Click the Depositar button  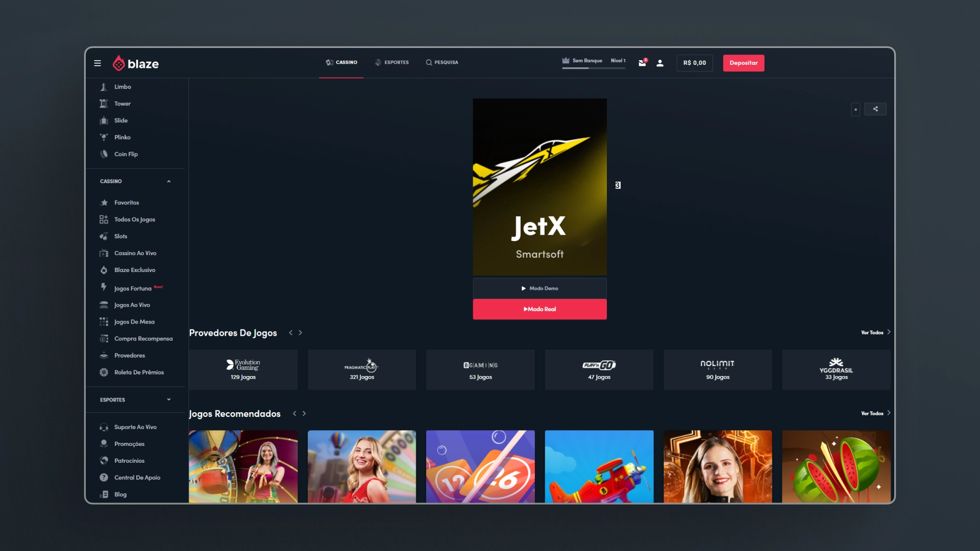tap(743, 63)
